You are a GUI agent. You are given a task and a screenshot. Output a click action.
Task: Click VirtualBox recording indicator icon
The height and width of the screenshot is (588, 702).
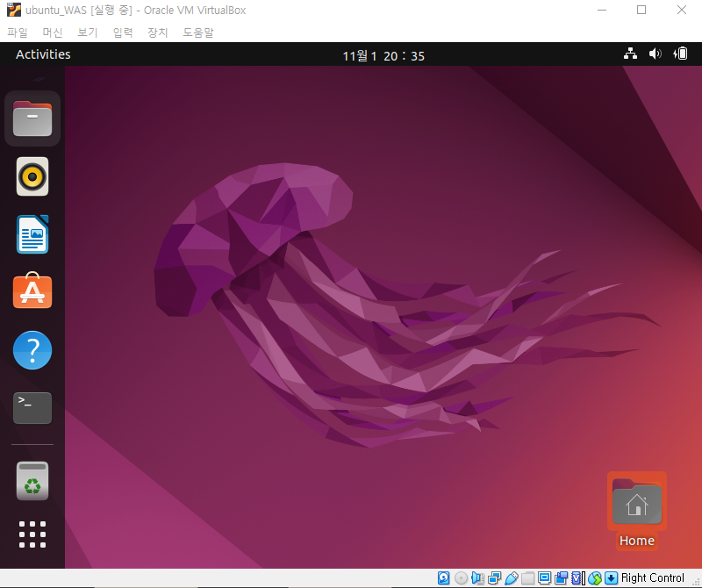pos(561,578)
